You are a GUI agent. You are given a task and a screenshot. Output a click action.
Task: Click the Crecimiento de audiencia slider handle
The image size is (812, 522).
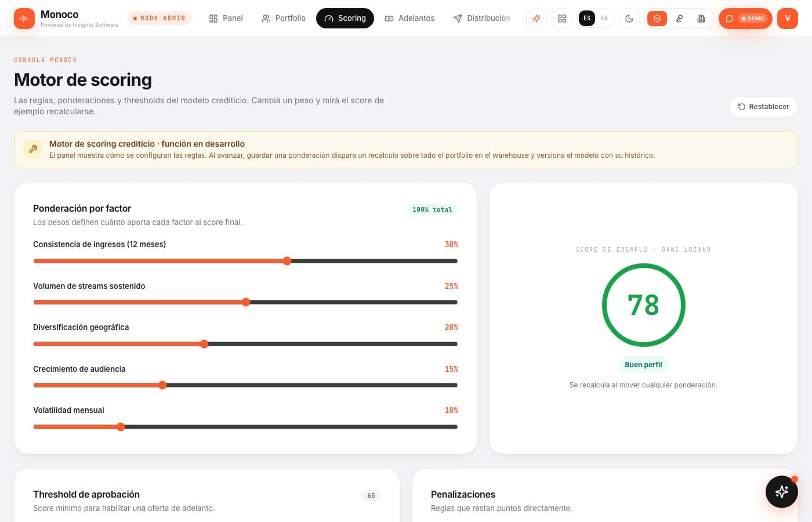point(162,385)
